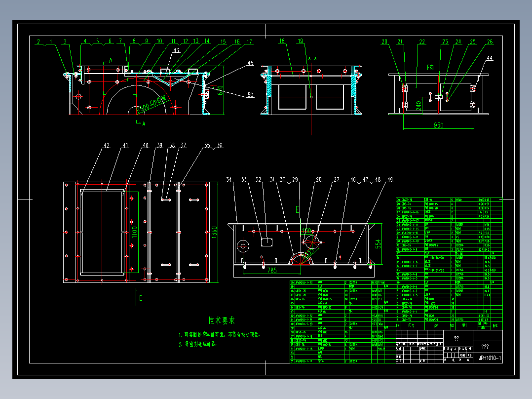Click the 240 dimension in the right view

(418, 106)
